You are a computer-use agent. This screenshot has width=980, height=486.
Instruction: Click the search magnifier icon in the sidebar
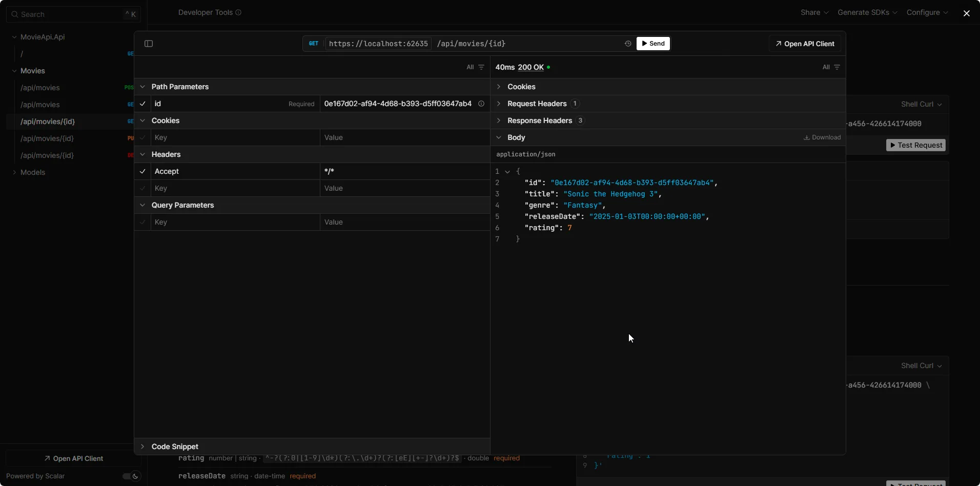[14, 14]
